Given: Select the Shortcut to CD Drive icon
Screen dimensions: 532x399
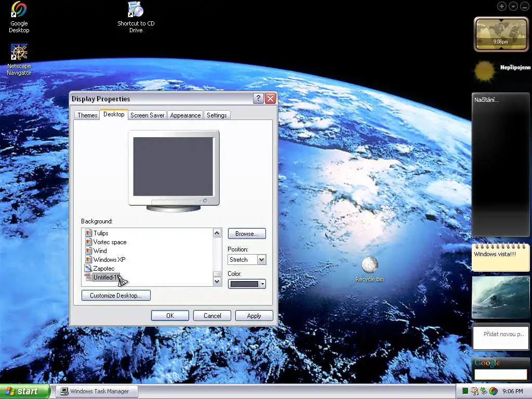Looking at the screenshot, I should (x=136, y=9).
